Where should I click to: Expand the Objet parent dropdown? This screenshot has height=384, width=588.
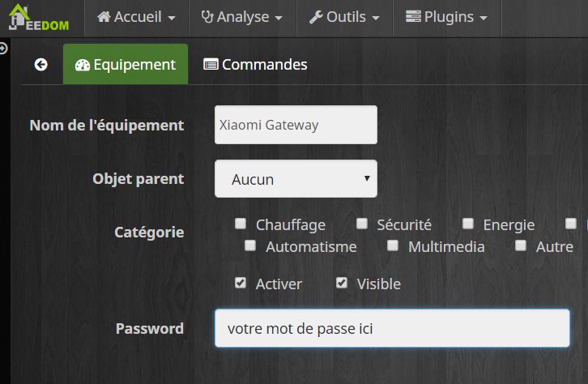(296, 178)
